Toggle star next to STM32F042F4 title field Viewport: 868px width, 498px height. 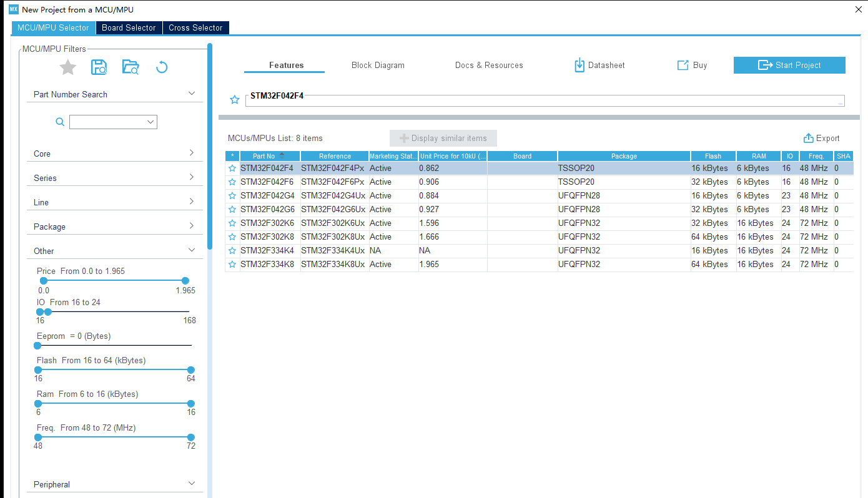(x=235, y=100)
